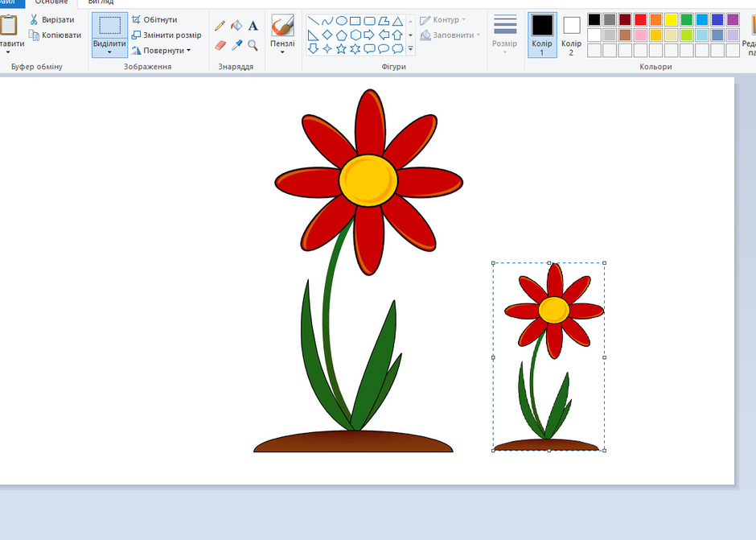Select the Magnifier tool

(x=253, y=45)
